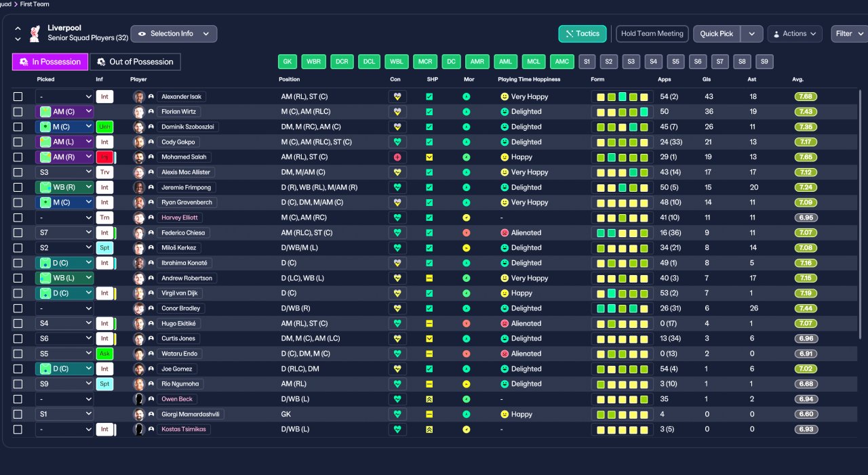Click the Spt badge for Miloš Kerkez
This screenshot has height=475, width=868.
[x=104, y=248]
